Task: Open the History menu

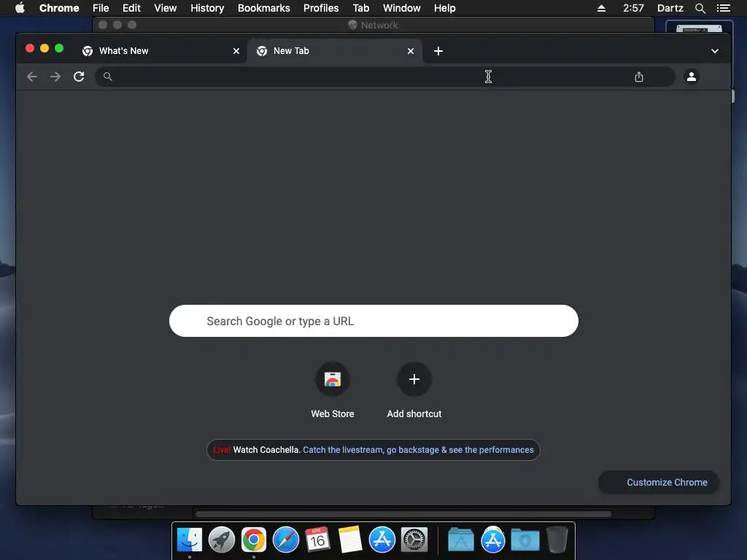Action: tap(207, 8)
